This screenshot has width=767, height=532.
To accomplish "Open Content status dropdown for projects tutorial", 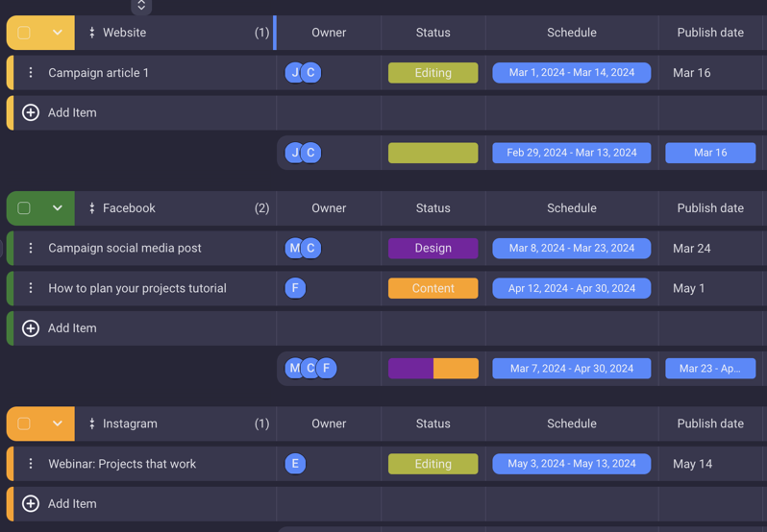I will click(433, 288).
